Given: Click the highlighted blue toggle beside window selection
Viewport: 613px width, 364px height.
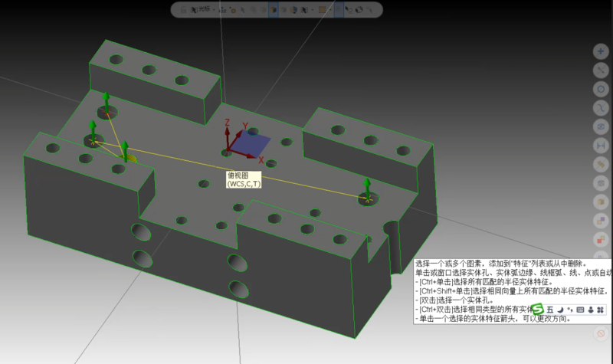Looking at the screenshot, I should [339, 10].
